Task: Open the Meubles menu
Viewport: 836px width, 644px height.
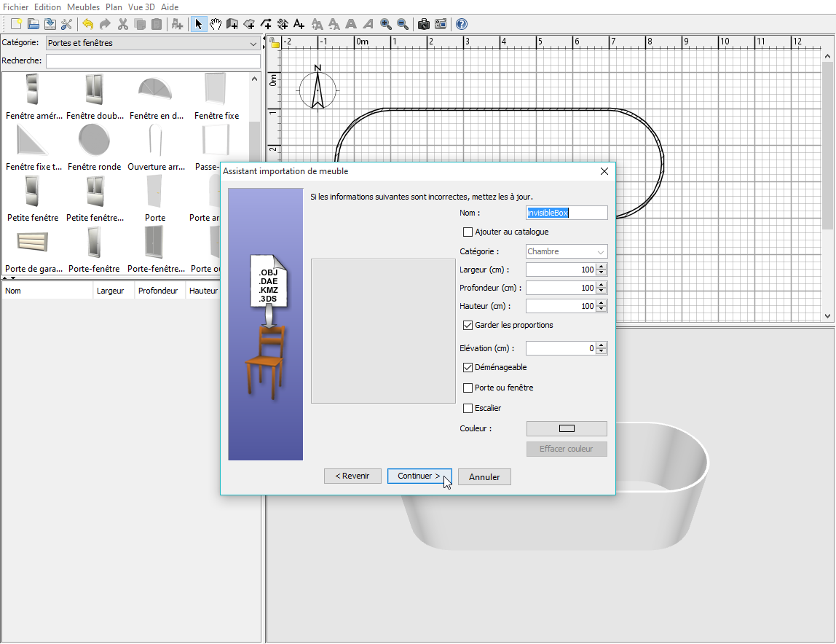Action: pos(83,7)
